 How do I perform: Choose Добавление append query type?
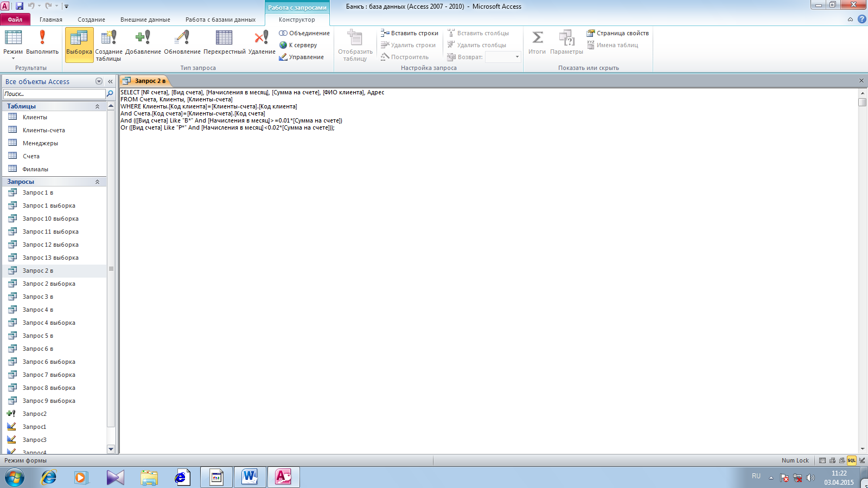click(x=143, y=43)
